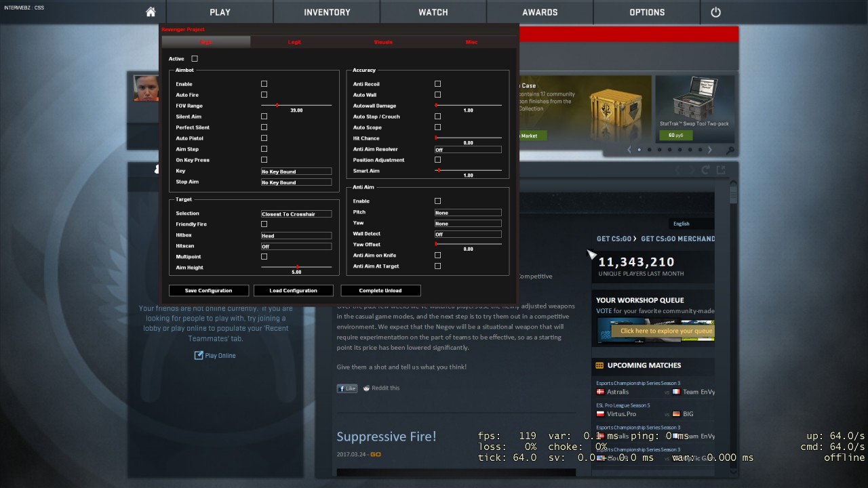Select the first carousel page dot
The image size is (868, 488).
(639, 150)
